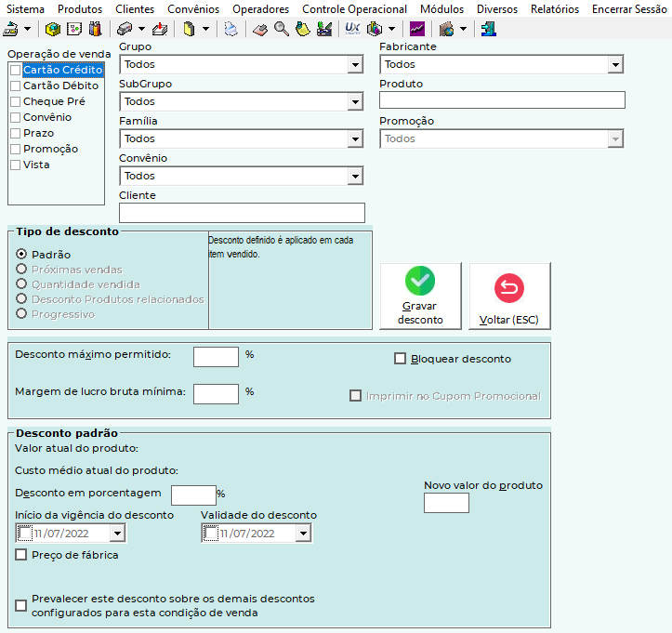Click the yellow document toolbar icon

pos(189,29)
